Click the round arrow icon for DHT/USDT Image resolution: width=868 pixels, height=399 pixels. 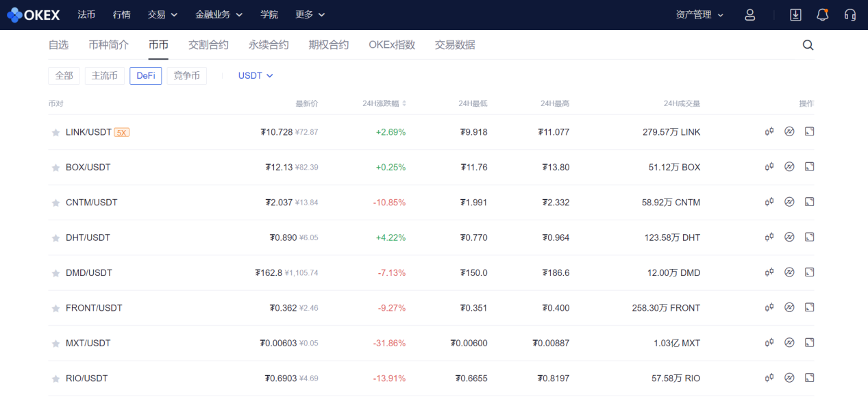(x=789, y=237)
